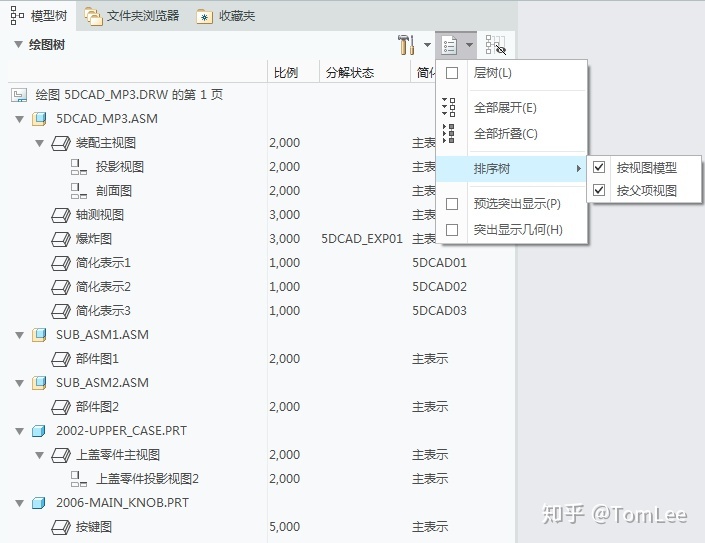The image size is (705, 543).
Task: Click the view icon of 装配主视图
Action: click(61, 143)
